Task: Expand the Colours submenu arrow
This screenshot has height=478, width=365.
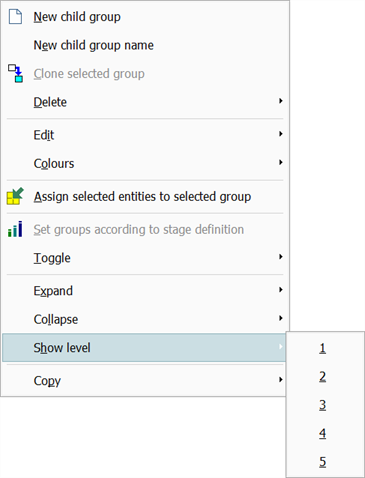Action: (x=281, y=162)
